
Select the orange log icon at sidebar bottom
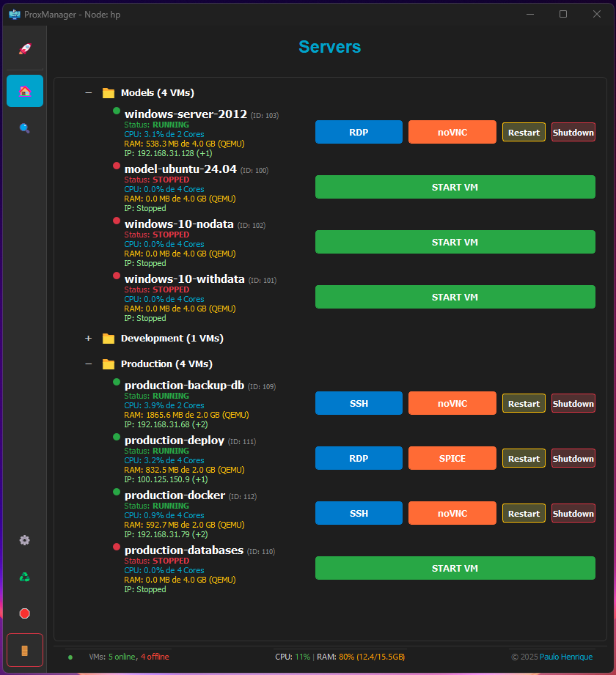(x=24, y=649)
